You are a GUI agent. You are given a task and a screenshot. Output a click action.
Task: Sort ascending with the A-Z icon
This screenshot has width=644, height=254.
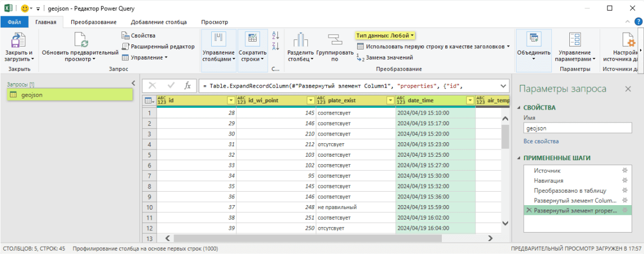point(275,35)
